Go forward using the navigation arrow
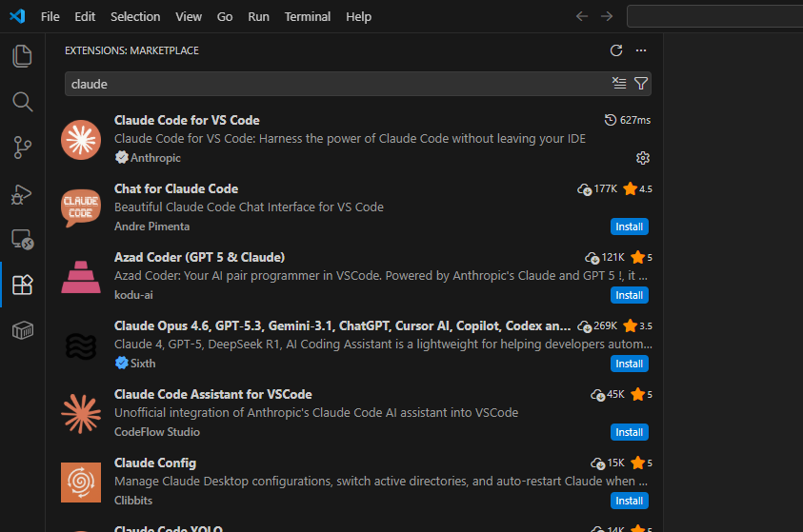 607,16
